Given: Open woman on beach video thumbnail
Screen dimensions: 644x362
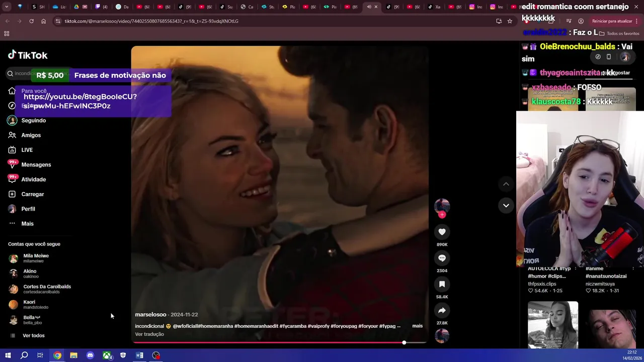Looking at the screenshot, I should [553, 324].
